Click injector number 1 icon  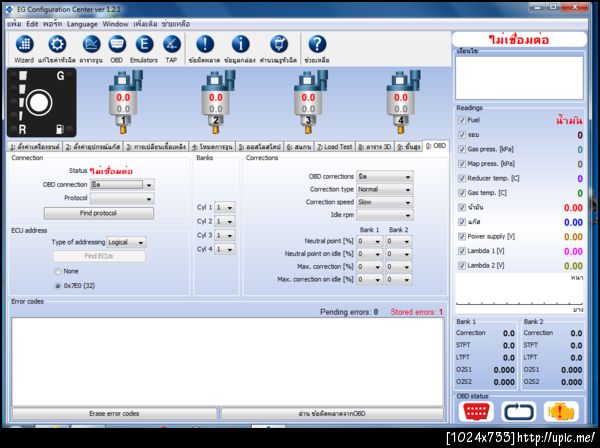click(124, 101)
